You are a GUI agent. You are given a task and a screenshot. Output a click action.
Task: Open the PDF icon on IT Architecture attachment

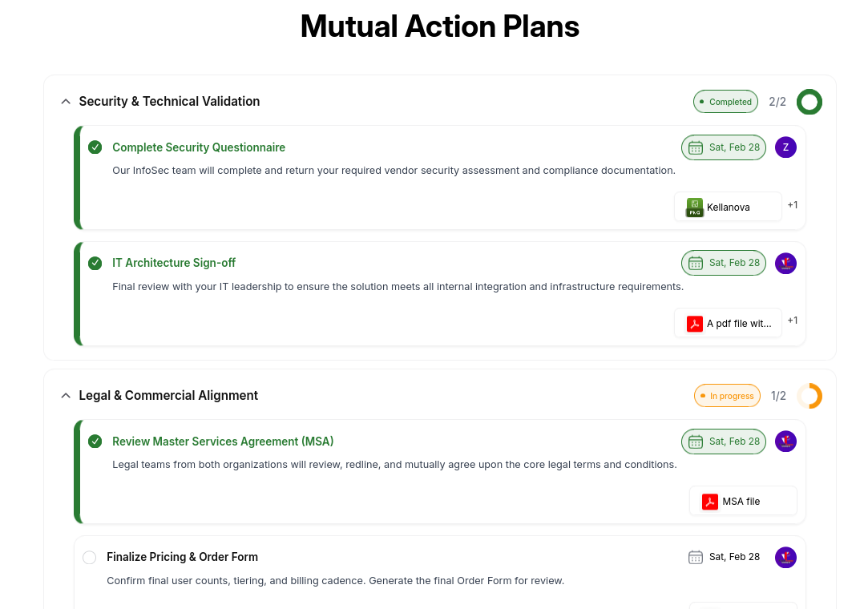pos(695,324)
